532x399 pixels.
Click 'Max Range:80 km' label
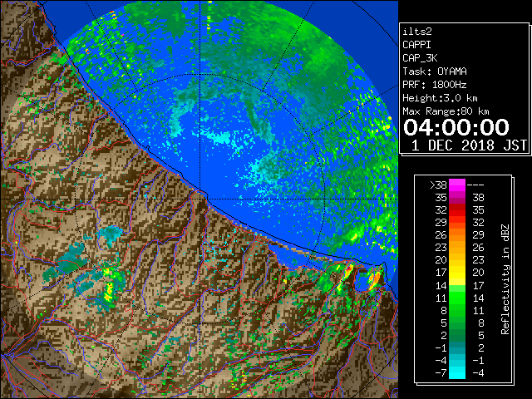pos(446,111)
